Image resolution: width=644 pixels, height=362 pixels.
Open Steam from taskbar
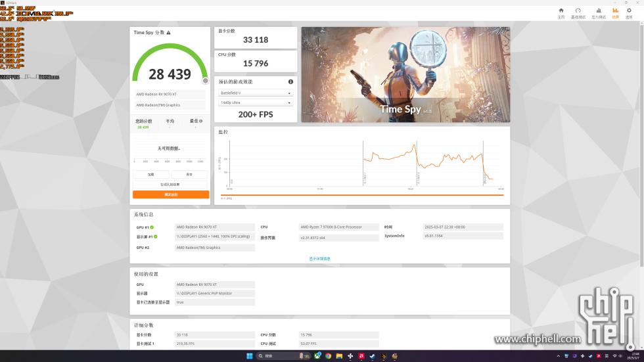[372, 356]
